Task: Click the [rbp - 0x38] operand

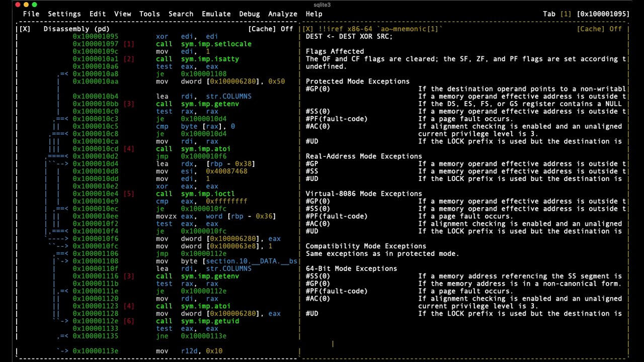Action: 231,164
